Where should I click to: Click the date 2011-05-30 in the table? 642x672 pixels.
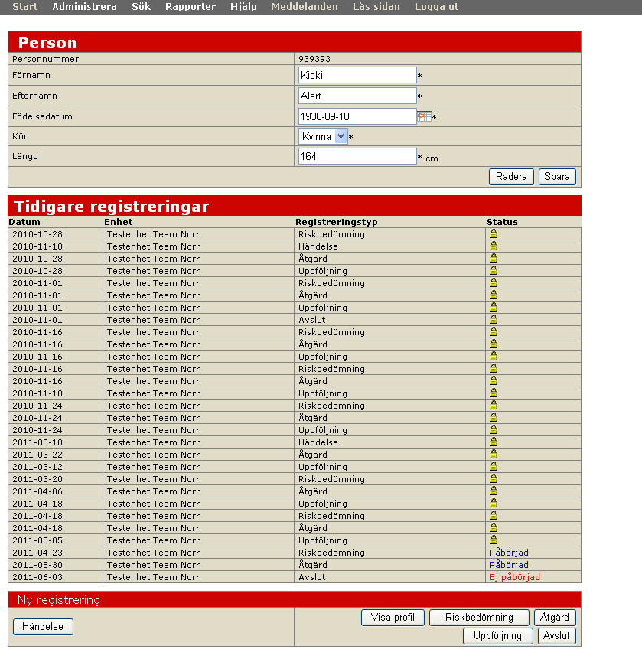[37, 565]
